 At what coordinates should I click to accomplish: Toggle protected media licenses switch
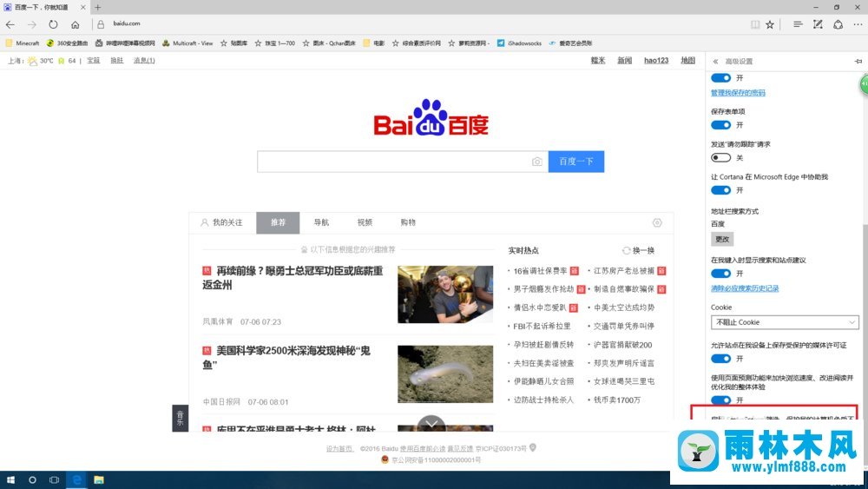coord(720,359)
